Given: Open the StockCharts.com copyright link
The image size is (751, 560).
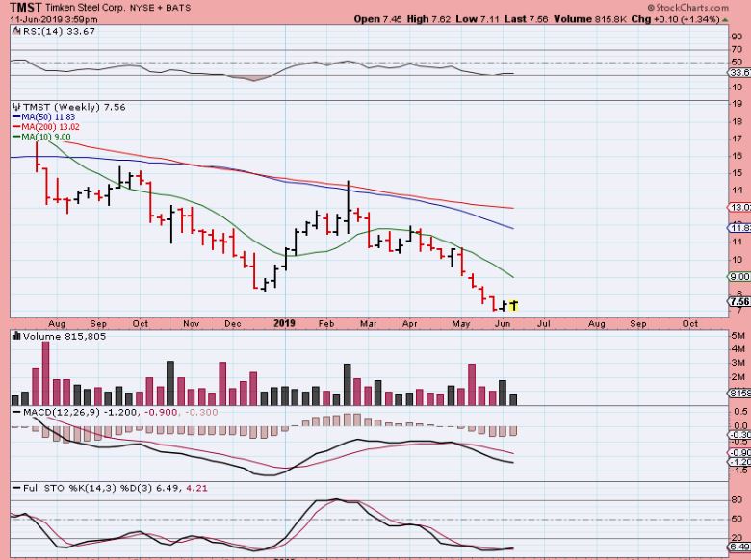Looking at the screenshot, I should (687, 7).
